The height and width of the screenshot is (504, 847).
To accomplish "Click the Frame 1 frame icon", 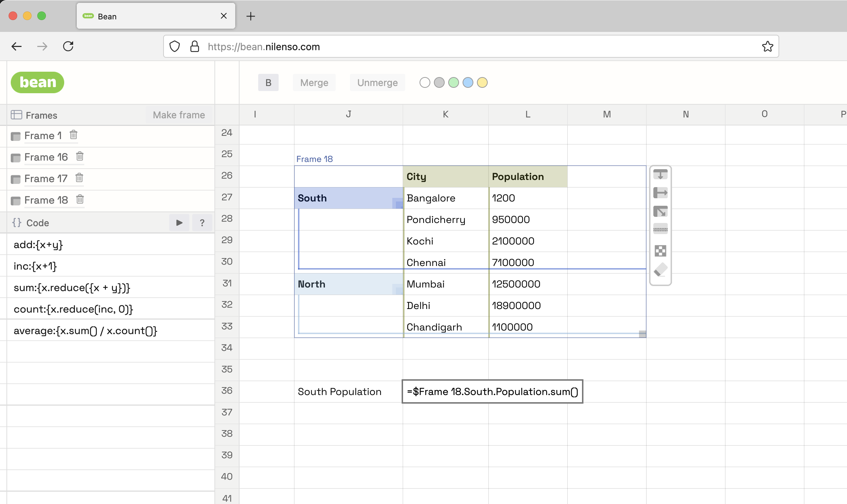I will point(15,136).
